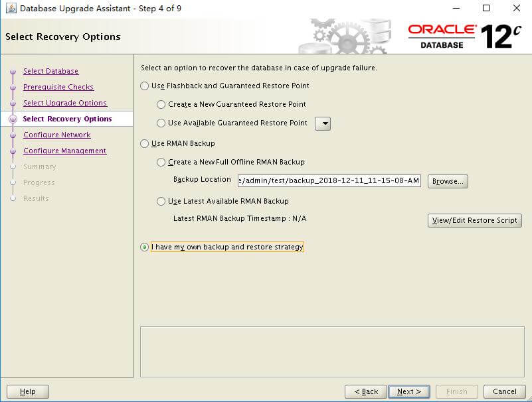Viewport: 532px width, 402px height.
Task: Click the Help button
Action: 28,392
